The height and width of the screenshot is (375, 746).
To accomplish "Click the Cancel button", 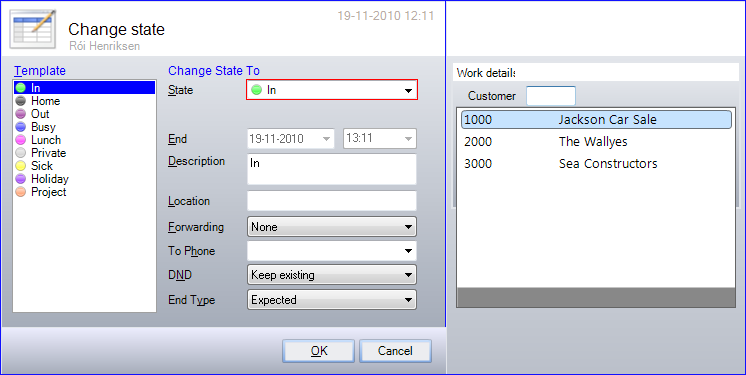I will coord(395,351).
